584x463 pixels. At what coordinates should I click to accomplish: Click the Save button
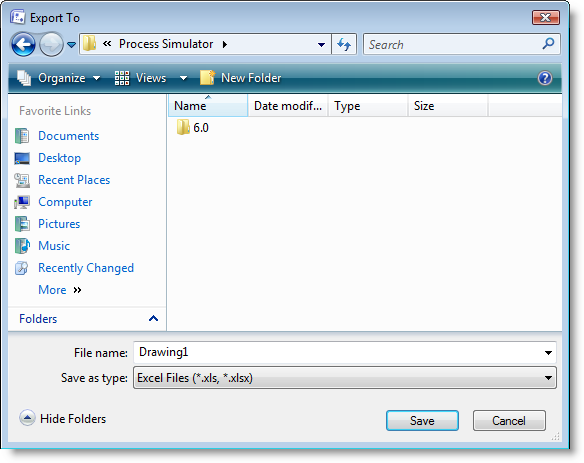pos(422,421)
